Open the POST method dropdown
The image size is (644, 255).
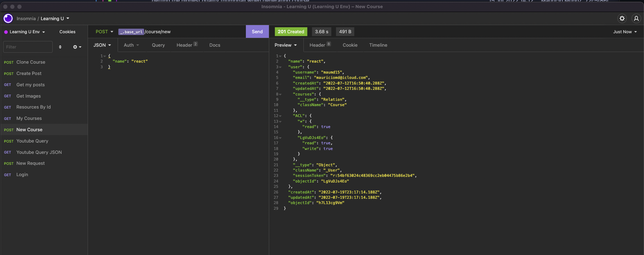point(104,31)
